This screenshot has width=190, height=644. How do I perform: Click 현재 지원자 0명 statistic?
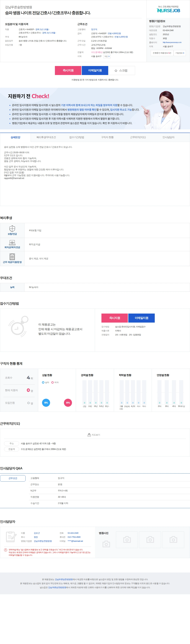[19, 390]
